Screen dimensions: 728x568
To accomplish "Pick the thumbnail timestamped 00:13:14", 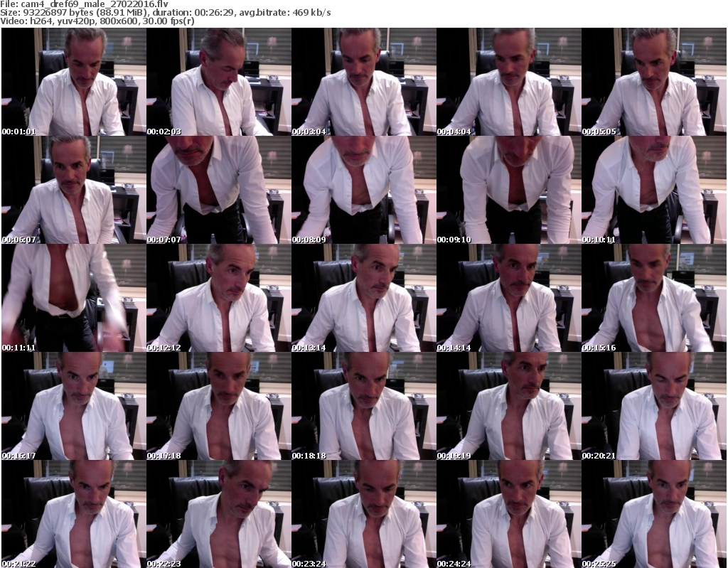I will pyautogui.click(x=364, y=298).
